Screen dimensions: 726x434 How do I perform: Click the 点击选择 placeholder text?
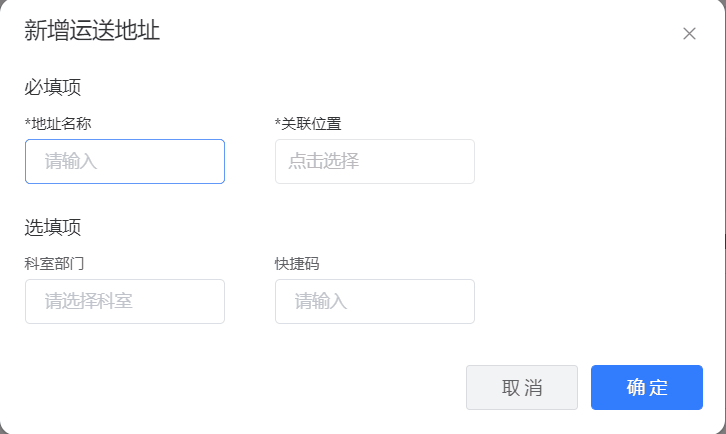tap(323, 161)
